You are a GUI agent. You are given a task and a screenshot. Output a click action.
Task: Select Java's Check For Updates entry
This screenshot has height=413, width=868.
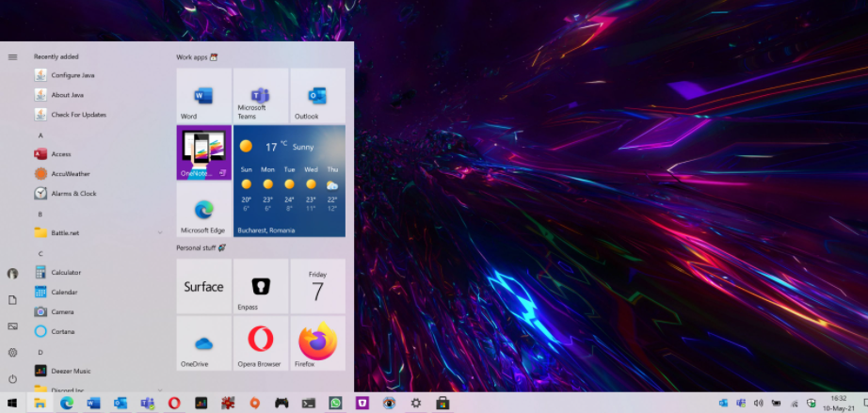tap(99, 115)
